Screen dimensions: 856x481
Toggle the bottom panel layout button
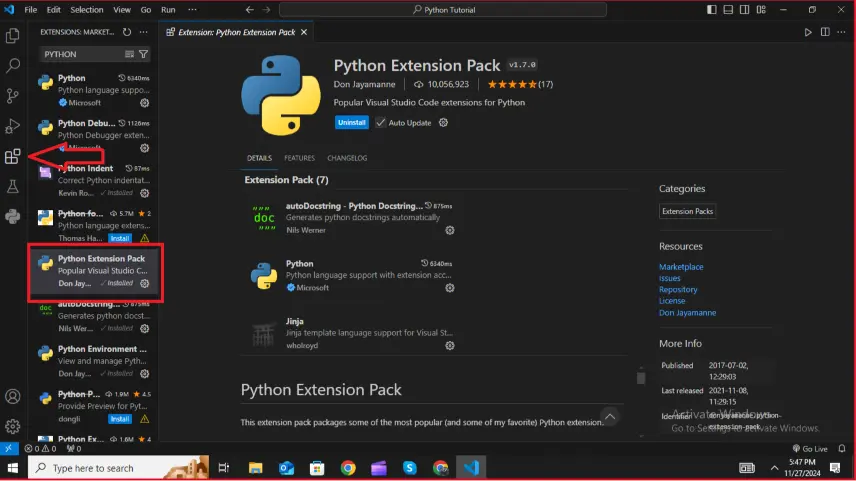pyautogui.click(x=728, y=10)
